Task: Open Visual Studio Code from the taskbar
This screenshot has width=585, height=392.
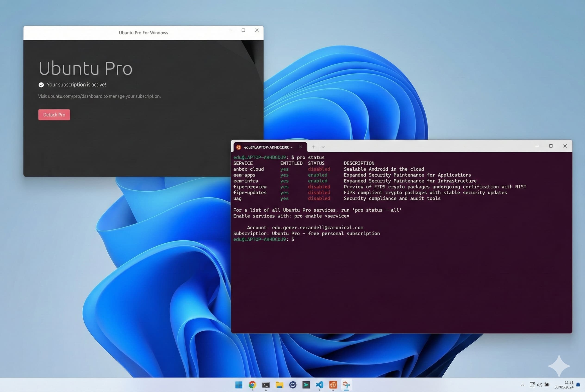Action: click(320, 385)
